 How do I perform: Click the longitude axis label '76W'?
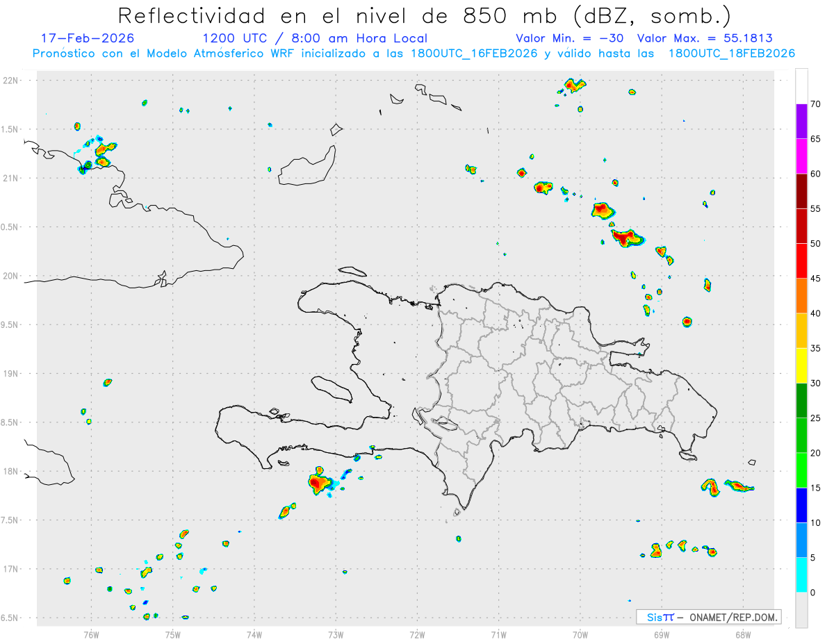point(91,634)
